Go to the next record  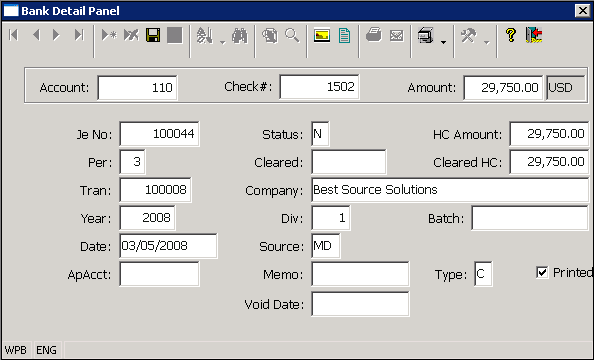[57, 35]
